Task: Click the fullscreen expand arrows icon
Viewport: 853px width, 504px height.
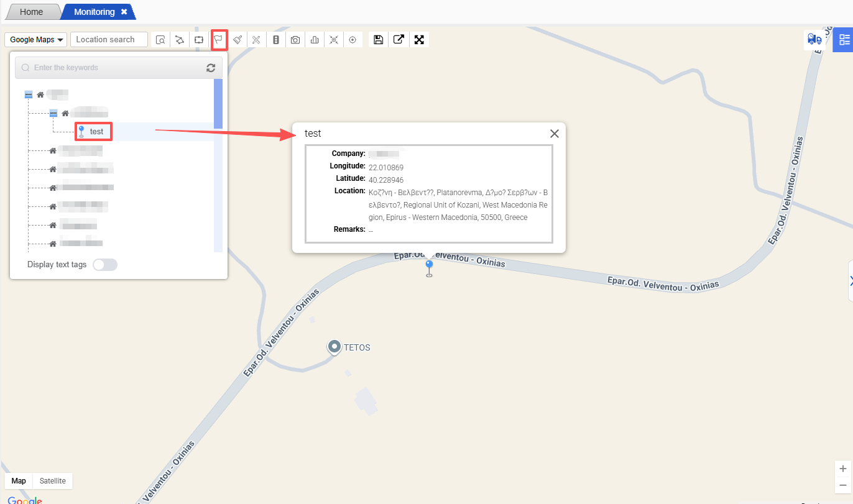Action: coord(419,40)
